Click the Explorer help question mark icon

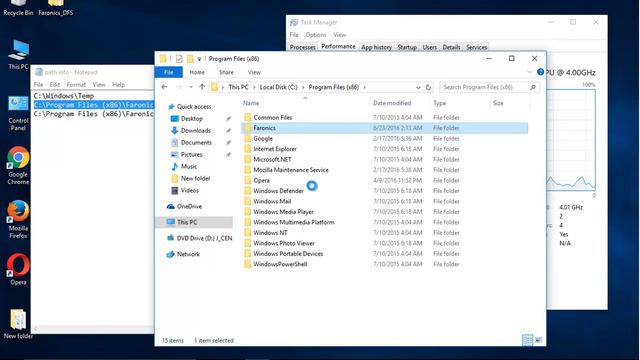540,72
